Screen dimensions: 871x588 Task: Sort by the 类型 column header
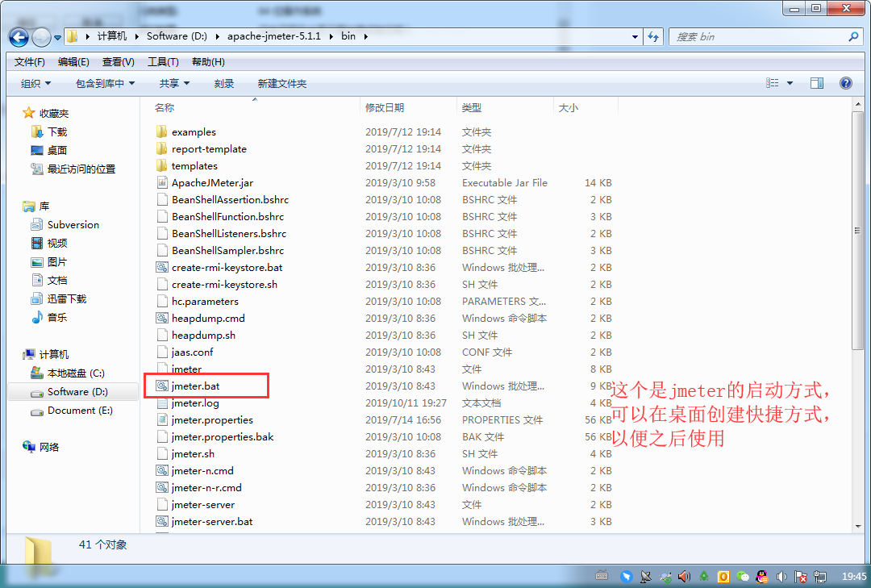(472, 107)
